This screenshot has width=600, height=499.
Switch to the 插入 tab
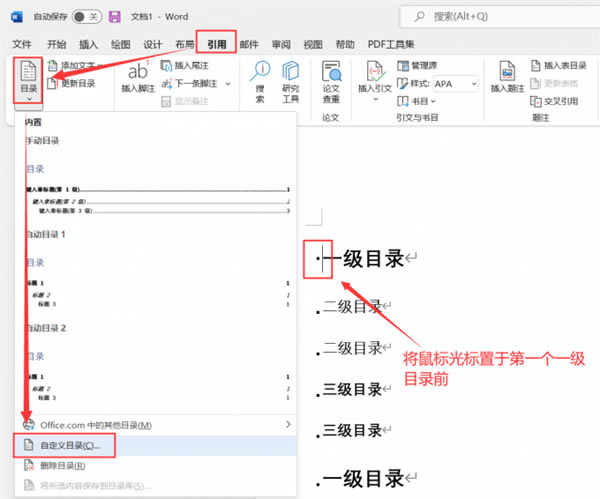88,44
